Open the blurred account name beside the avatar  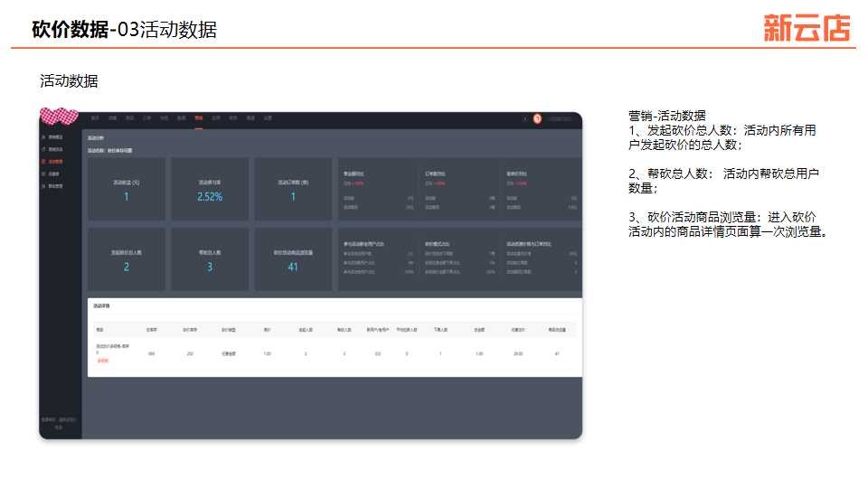pyautogui.click(x=560, y=118)
